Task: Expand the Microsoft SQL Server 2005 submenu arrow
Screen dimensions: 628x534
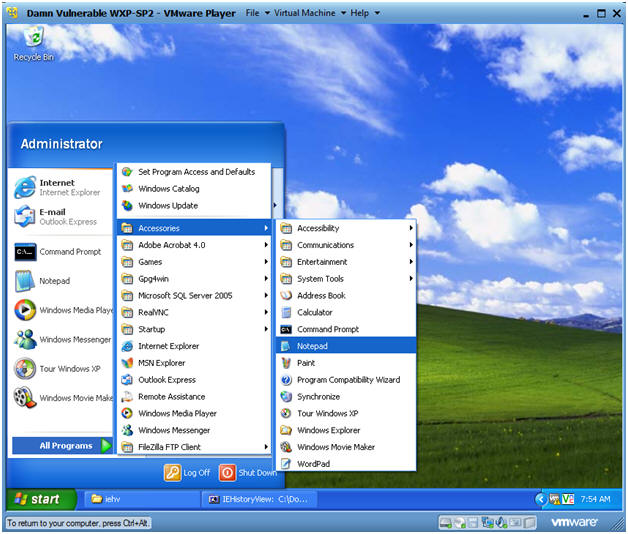Action: [266, 295]
